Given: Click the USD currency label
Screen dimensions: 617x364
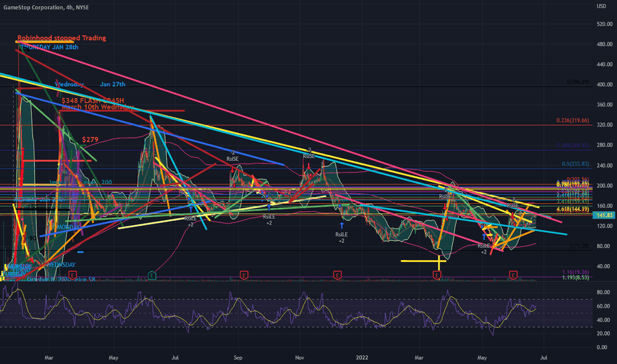Looking at the screenshot, I should point(601,6).
